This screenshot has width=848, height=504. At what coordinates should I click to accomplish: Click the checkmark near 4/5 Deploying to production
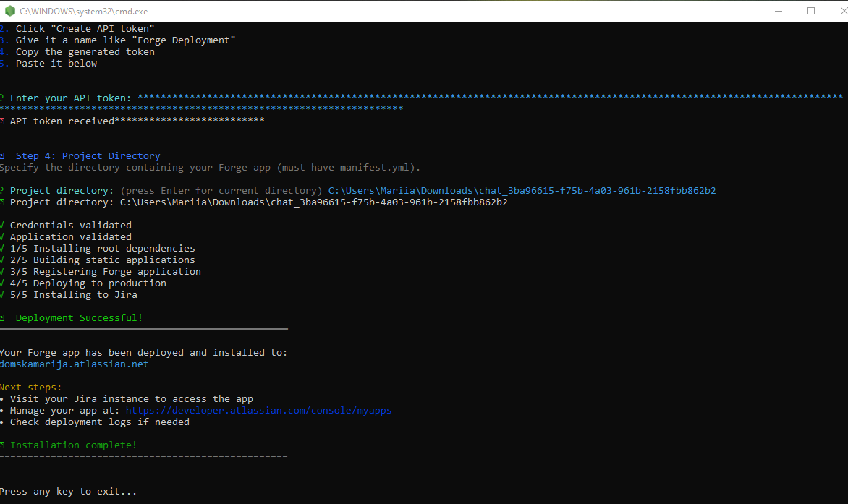(3, 283)
